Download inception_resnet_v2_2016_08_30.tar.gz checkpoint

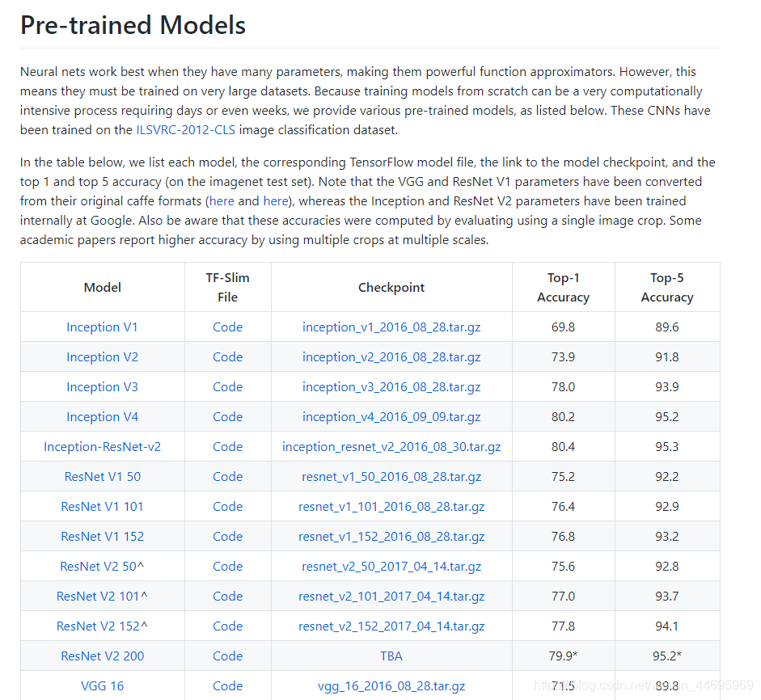(391, 447)
